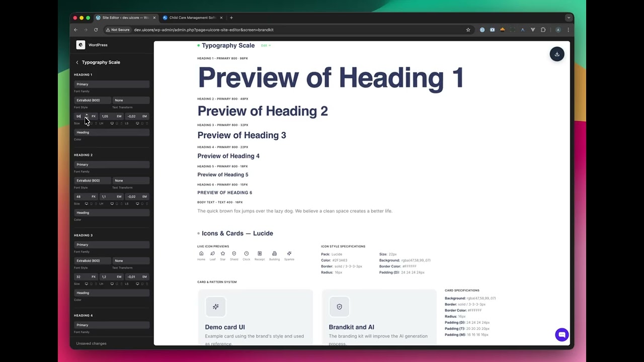Reload the browser page
644x362 pixels.
click(96, 30)
